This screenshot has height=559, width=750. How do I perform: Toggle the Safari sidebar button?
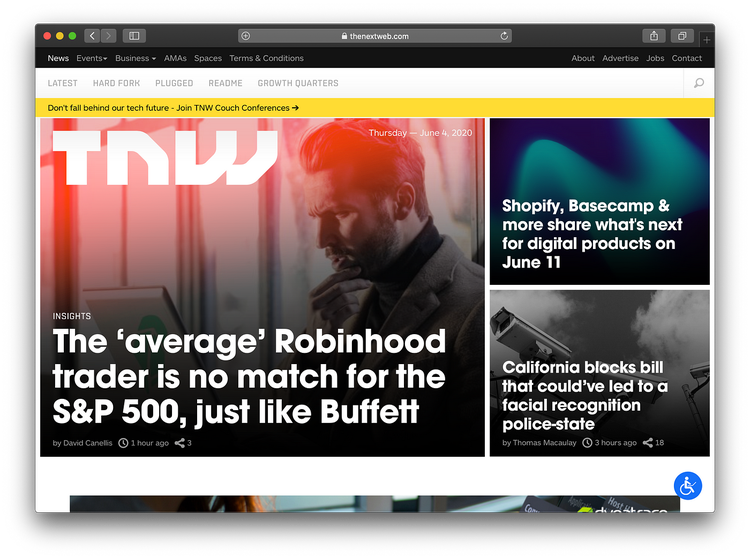[134, 36]
